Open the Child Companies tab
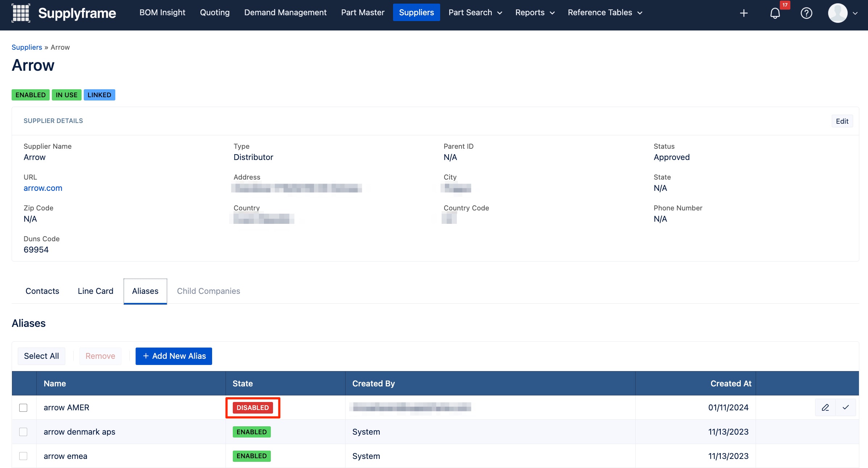 208,291
